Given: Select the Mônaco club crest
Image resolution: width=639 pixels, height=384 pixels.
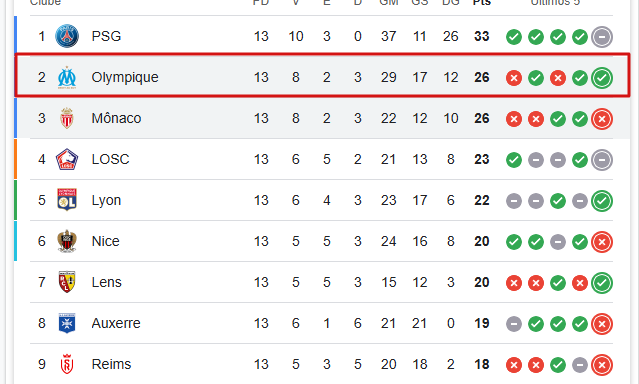Looking at the screenshot, I should 67,118.
